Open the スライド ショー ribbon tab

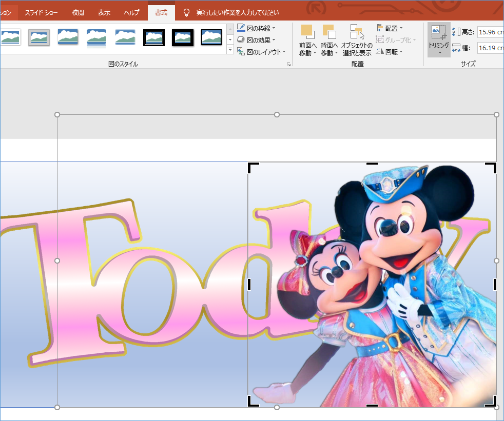(41, 12)
